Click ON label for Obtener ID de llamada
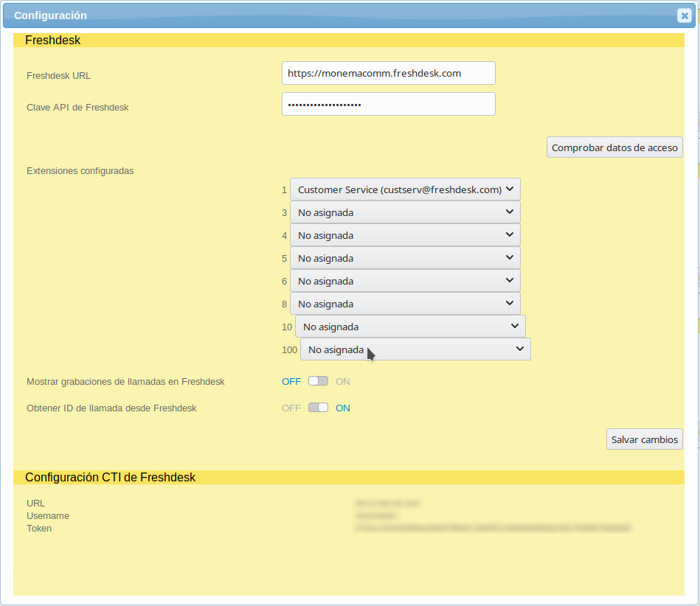Viewport: 700px width, 606px height. coord(342,408)
